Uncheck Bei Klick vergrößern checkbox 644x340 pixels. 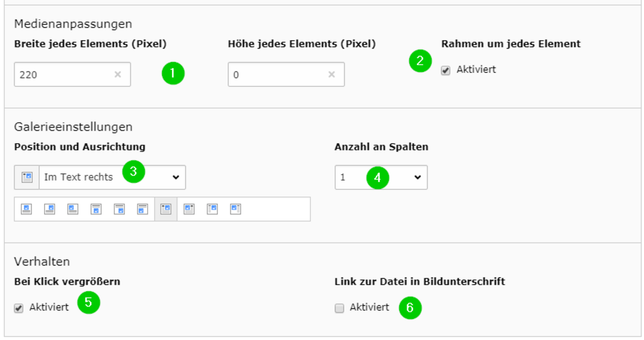[x=19, y=308]
